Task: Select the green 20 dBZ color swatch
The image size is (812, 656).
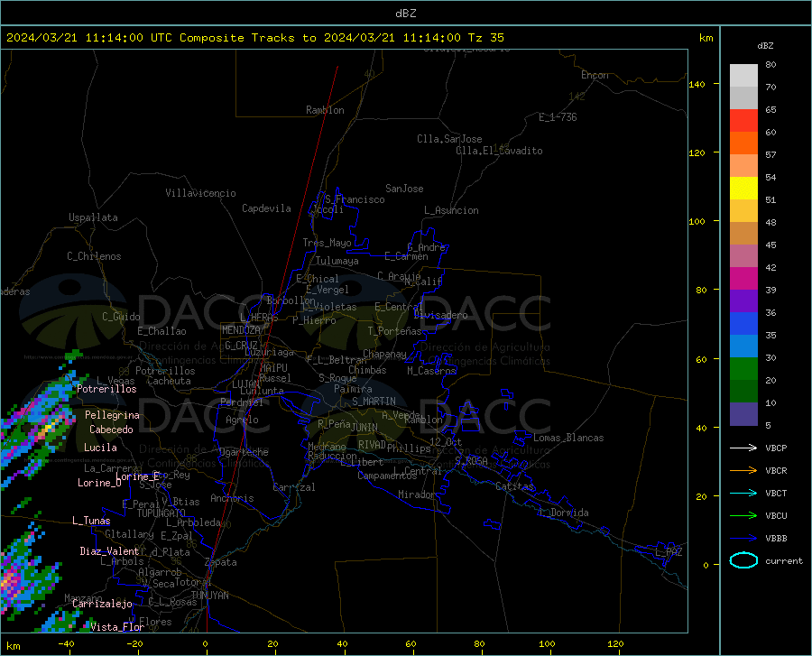Action: pyautogui.click(x=743, y=369)
